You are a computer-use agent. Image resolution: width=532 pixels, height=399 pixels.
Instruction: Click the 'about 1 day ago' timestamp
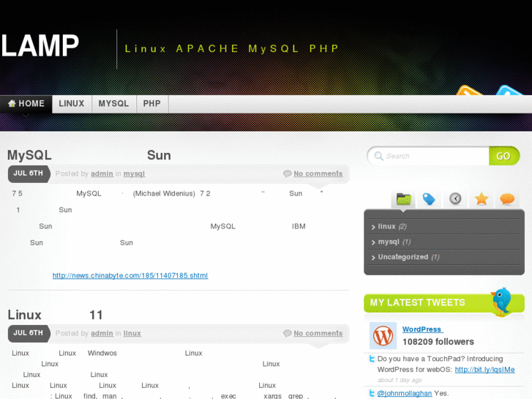coord(400,380)
